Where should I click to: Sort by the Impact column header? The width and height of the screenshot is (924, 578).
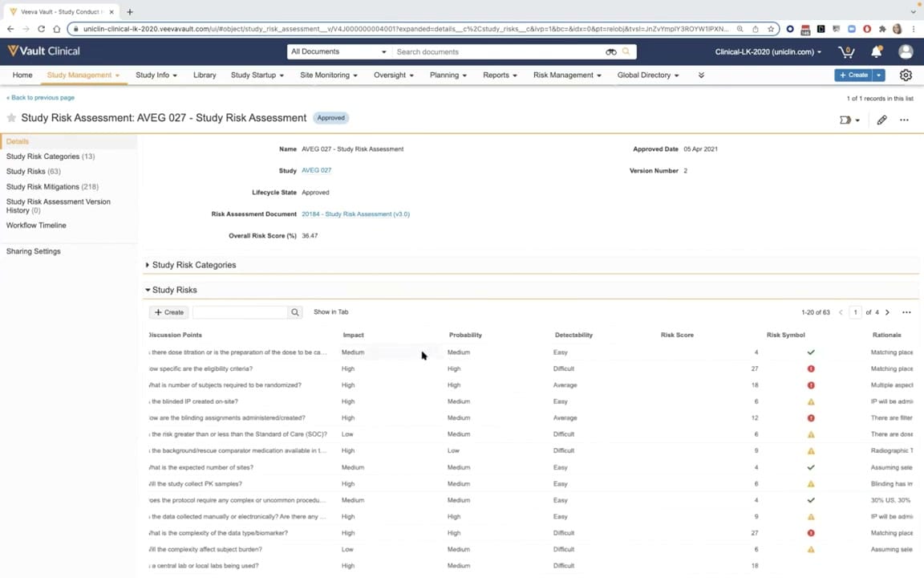353,335
